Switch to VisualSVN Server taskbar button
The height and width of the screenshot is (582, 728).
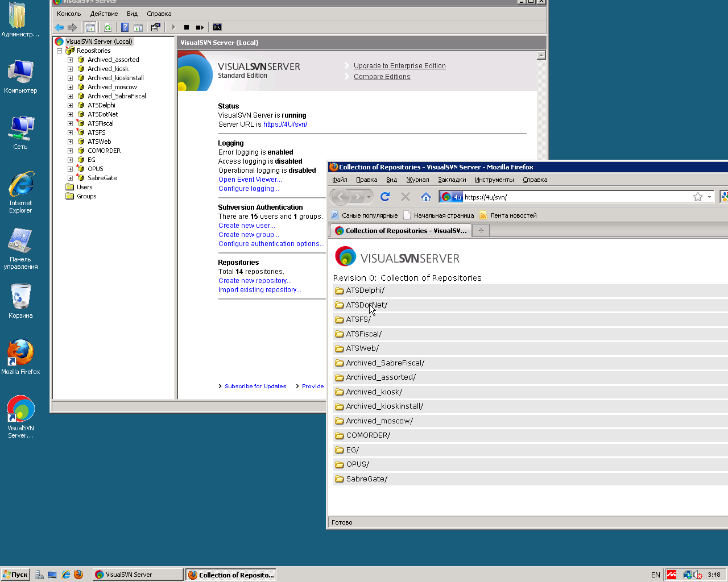(x=138, y=575)
